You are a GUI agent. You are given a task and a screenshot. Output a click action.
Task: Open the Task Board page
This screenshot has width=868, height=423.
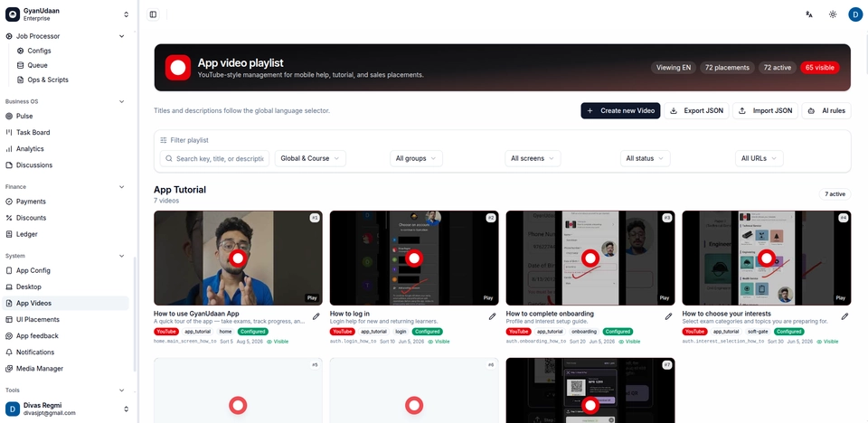coord(33,132)
